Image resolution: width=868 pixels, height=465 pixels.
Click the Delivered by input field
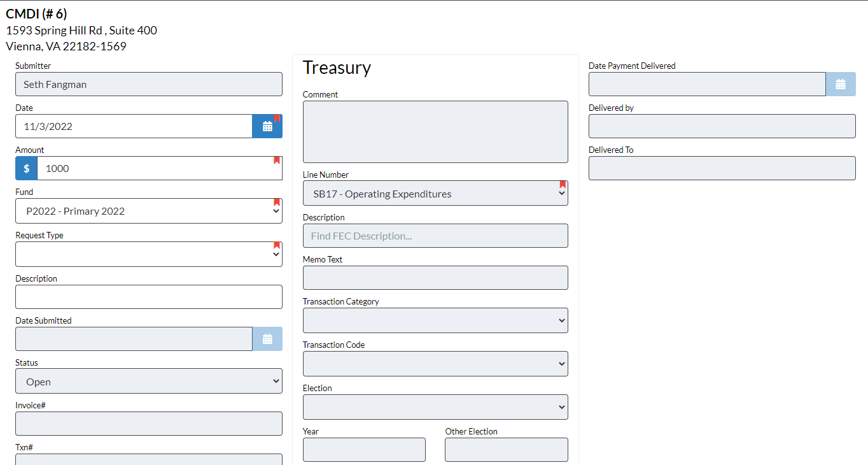(722, 126)
